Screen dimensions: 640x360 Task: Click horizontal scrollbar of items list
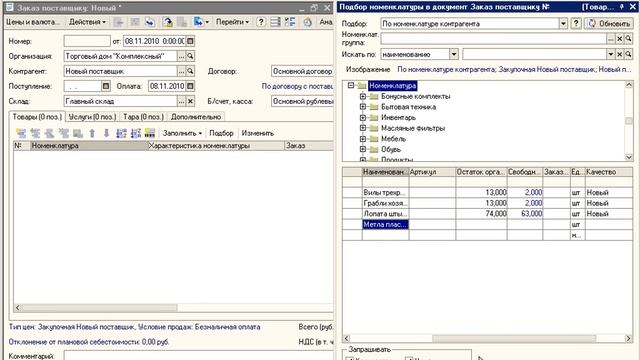[x=514, y=338]
